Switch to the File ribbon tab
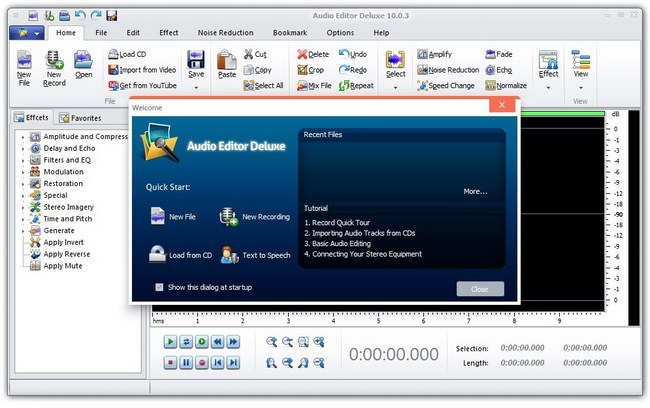This screenshot has width=650, height=408. (x=101, y=33)
